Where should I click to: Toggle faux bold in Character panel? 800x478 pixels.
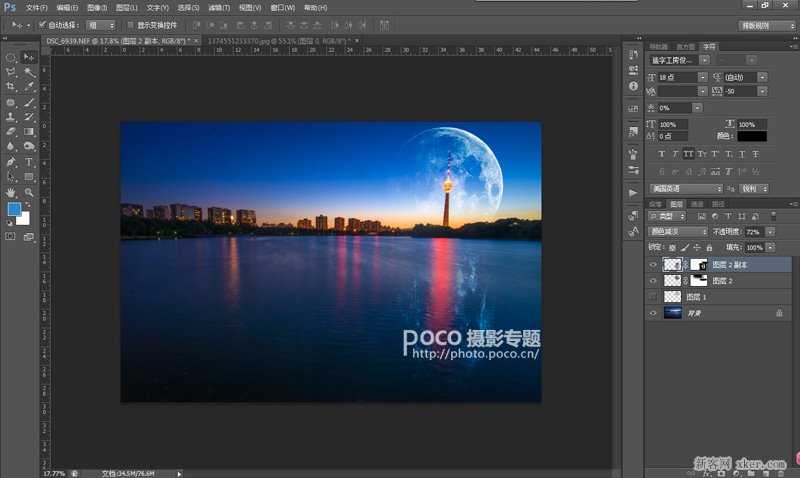[x=661, y=154]
